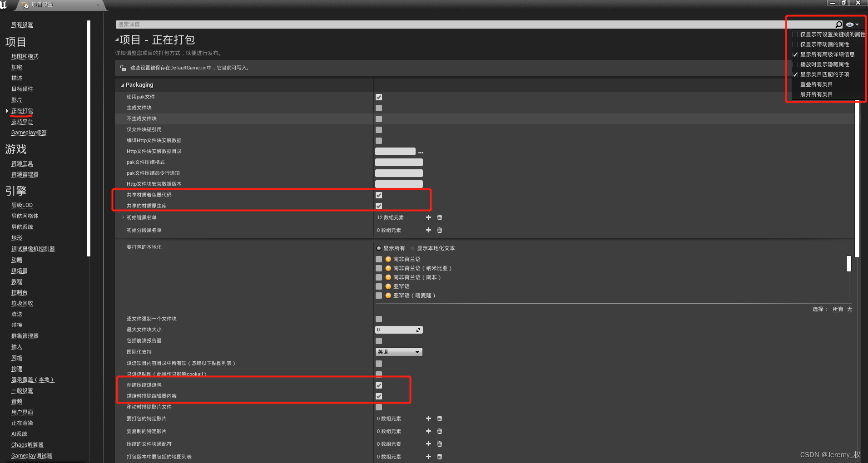Expand 初始键黑名单 array

(x=123, y=217)
